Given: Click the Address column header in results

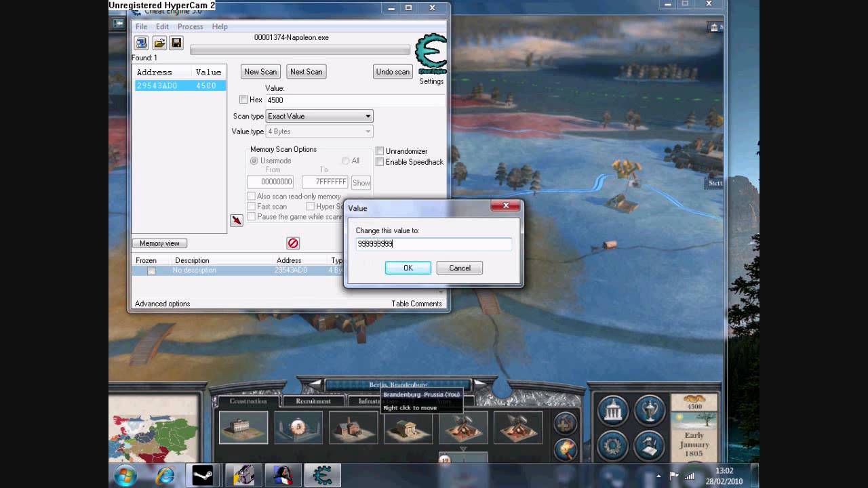Looking at the screenshot, I should tap(155, 73).
